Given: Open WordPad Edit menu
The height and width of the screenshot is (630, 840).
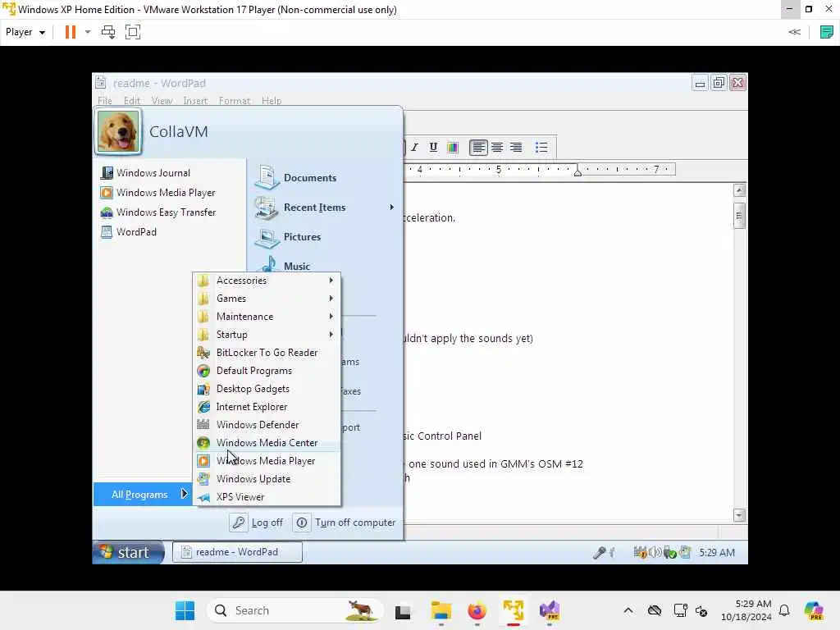Looking at the screenshot, I should click(132, 101).
